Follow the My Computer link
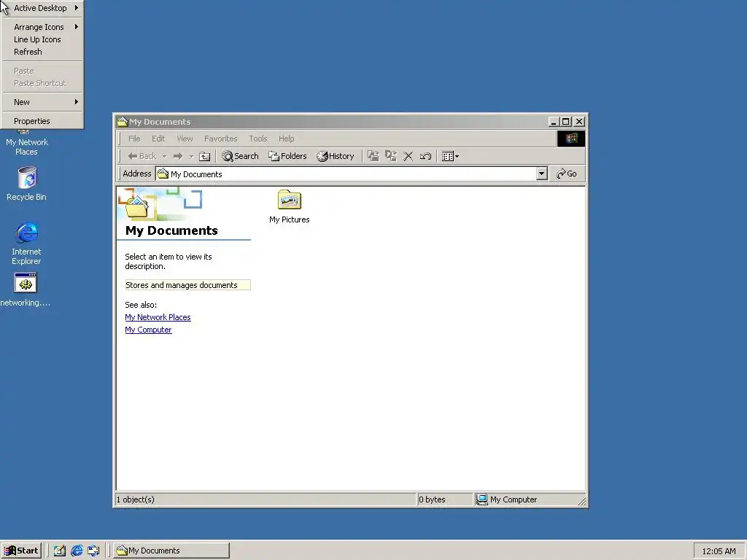Image resolution: width=747 pixels, height=560 pixels. coord(148,330)
